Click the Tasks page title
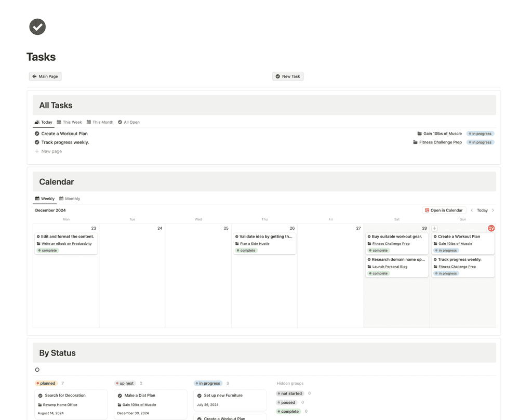 coord(41,57)
